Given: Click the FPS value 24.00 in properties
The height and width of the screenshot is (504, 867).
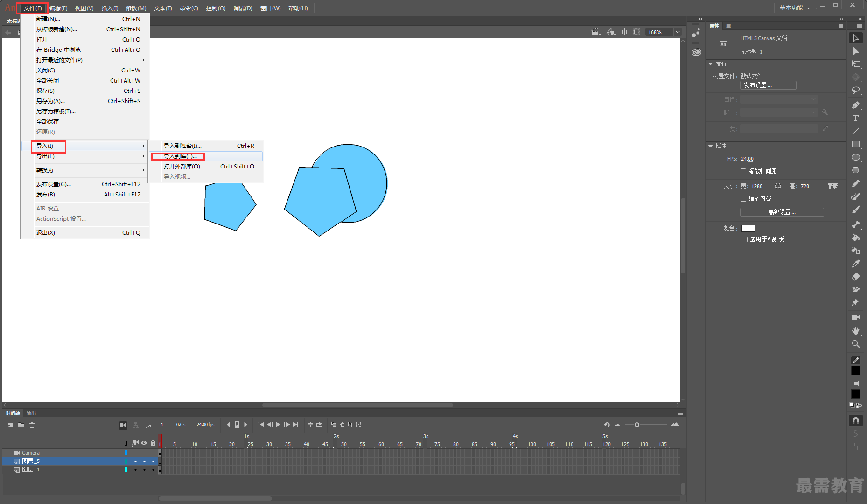Looking at the screenshot, I should [x=747, y=159].
